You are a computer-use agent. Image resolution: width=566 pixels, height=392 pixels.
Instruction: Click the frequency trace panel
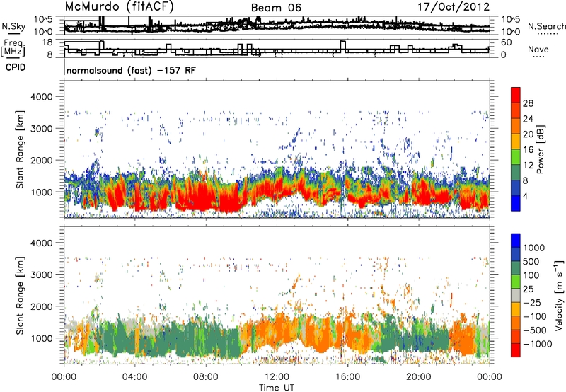coord(277,48)
